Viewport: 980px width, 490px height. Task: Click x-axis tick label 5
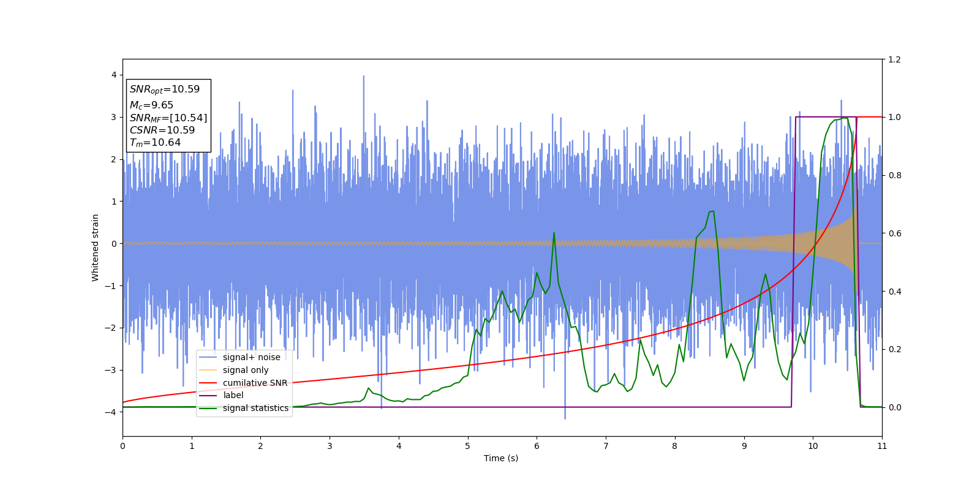pos(468,446)
